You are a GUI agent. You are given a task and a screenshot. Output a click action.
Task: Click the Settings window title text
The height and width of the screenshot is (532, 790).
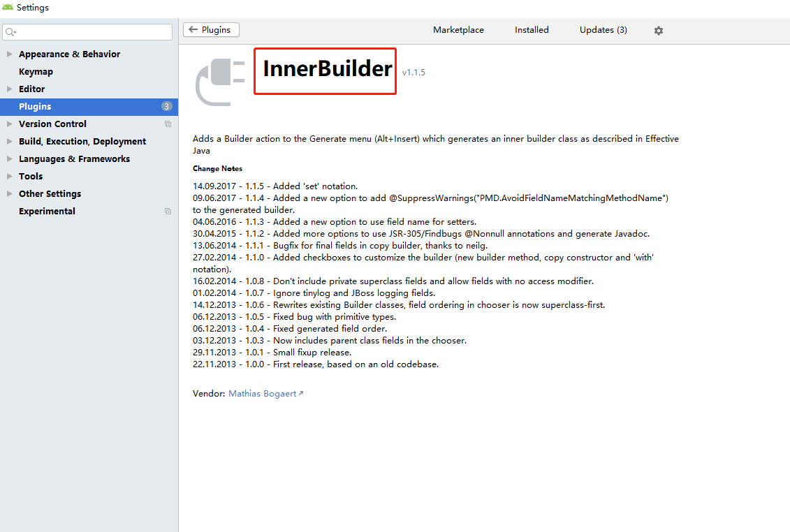33,8
